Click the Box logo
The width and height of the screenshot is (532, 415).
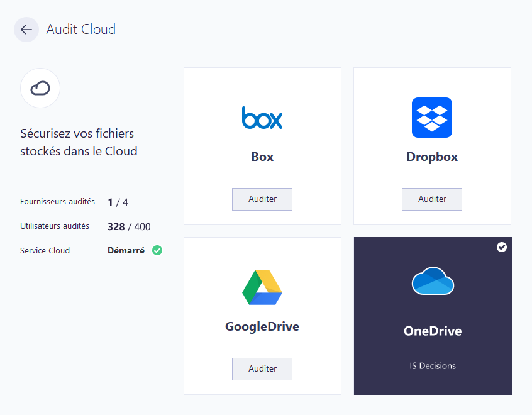pyautogui.click(x=262, y=118)
